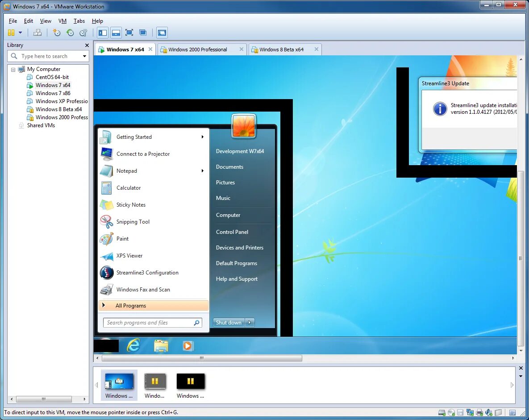Open the Snapshot Manager wrench clock icon
The height and width of the screenshot is (420, 529).
(x=83, y=33)
